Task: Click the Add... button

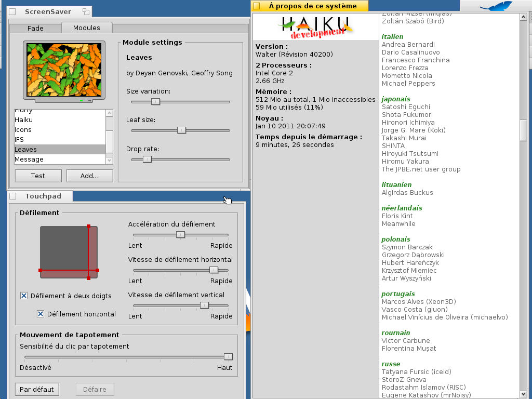Action: pyautogui.click(x=89, y=176)
